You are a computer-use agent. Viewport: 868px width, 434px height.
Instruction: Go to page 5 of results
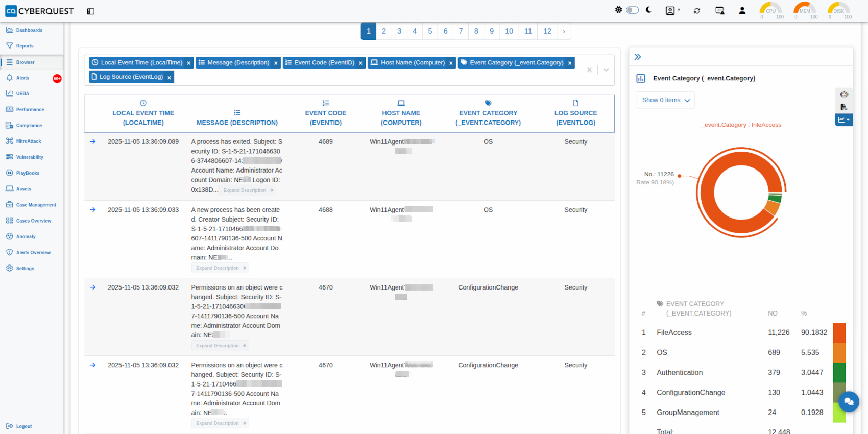(430, 31)
